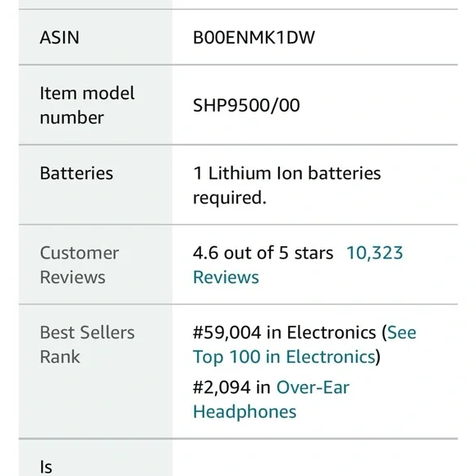Click the Batteries row label
The height and width of the screenshot is (476, 476).
click(x=76, y=173)
